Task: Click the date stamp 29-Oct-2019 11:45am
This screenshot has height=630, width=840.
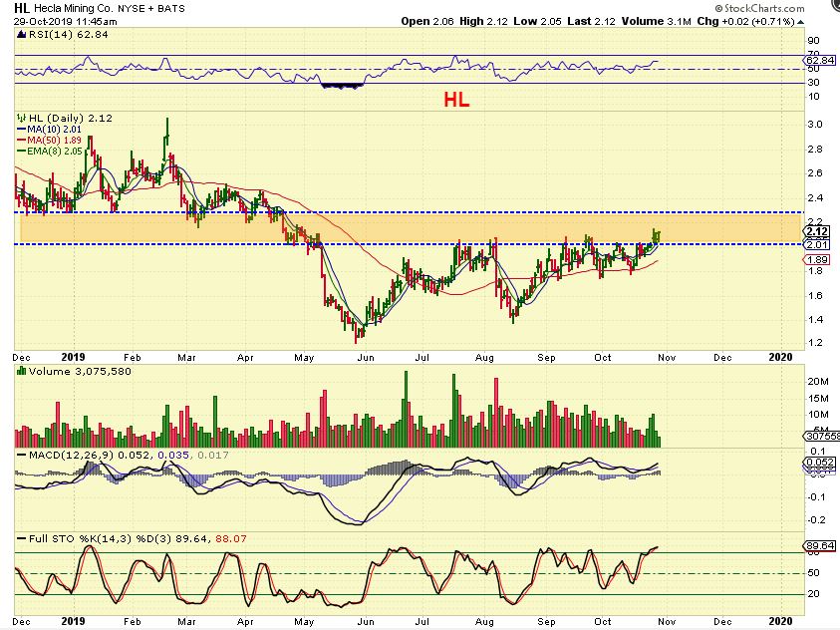Action: click(x=66, y=21)
